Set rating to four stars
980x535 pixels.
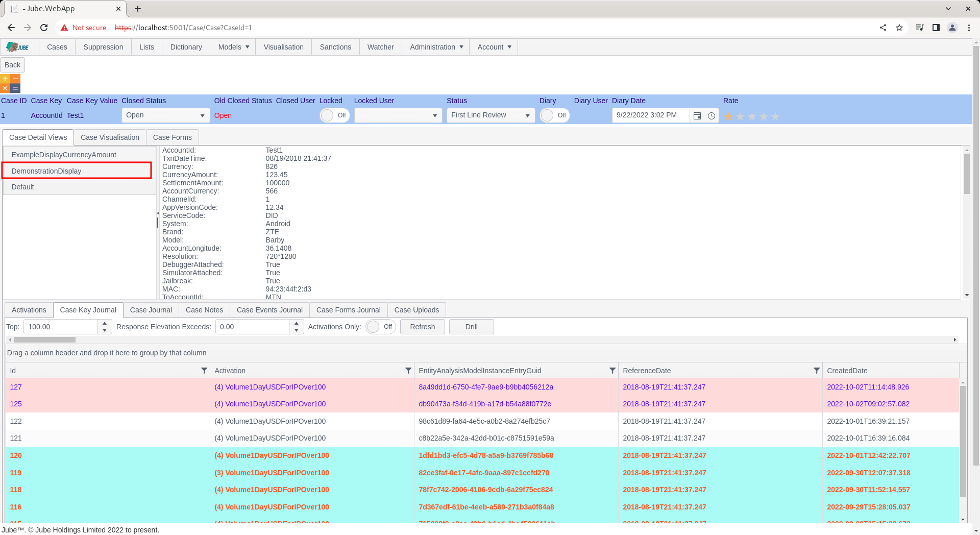coord(764,116)
